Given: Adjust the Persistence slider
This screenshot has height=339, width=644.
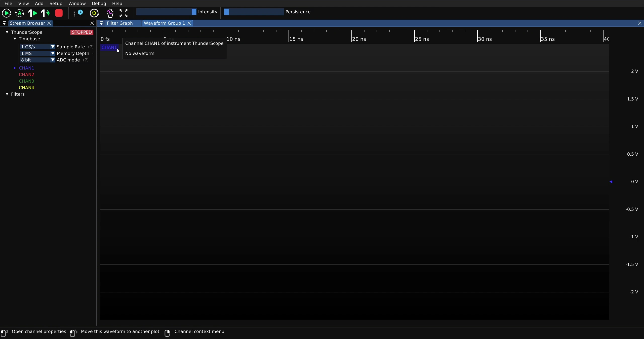Looking at the screenshot, I should [254, 12].
